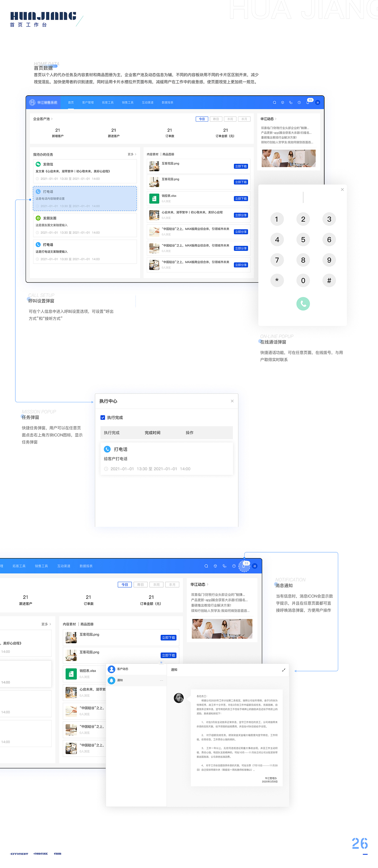Viewport: 378px width, 868px height.
Task: Switch to the 商品图册 tab in the upper dashboard
Action: tap(168, 154)
